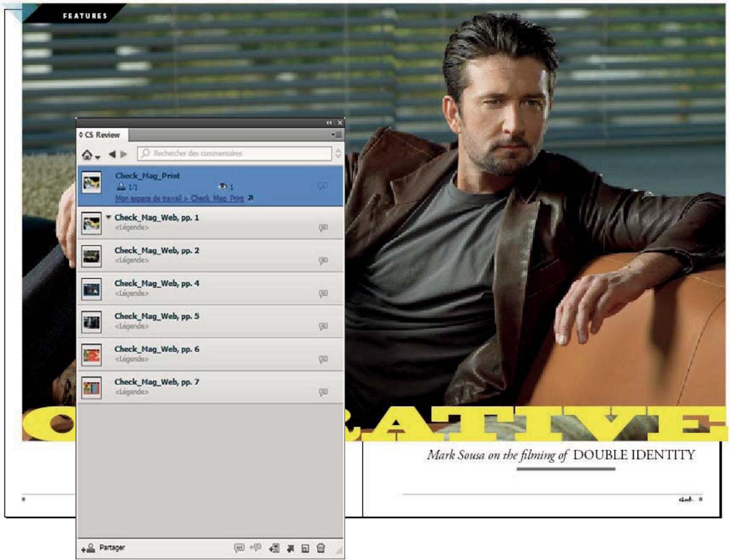Click comment bubble on Check_Mag_Web, pp. 6
This screenshot has width=729, height=560.
pyautogui.click(x=324, y=359)
